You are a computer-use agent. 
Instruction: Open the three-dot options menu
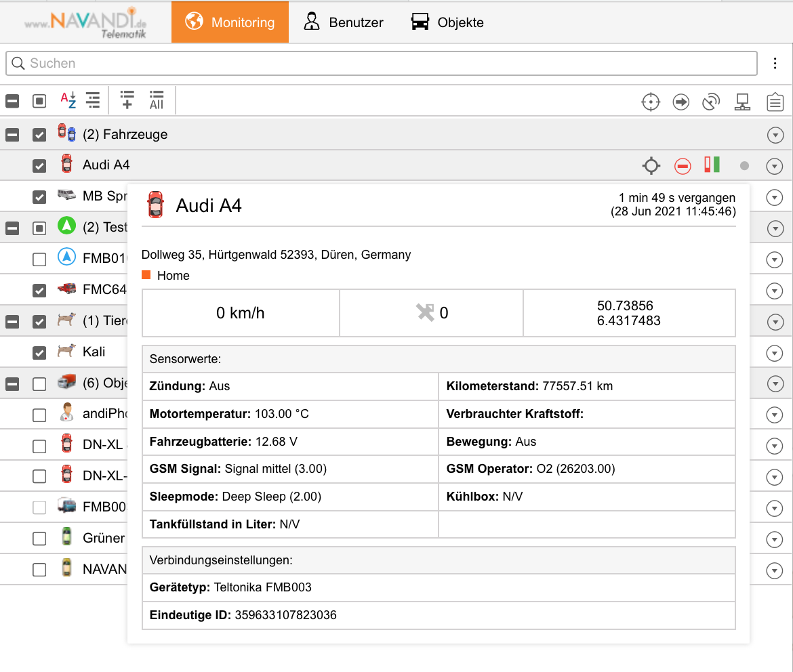[x=775, y=64]
